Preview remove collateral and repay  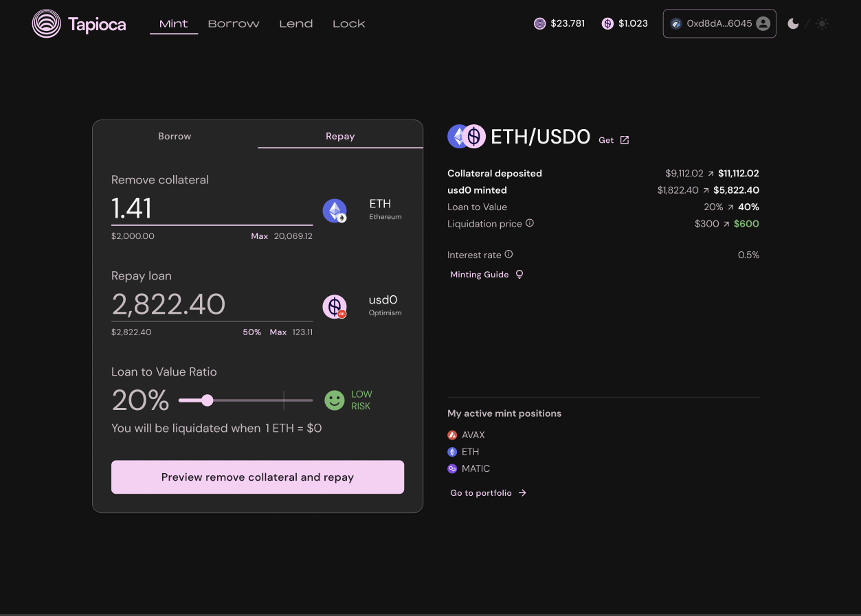(258, 477)
